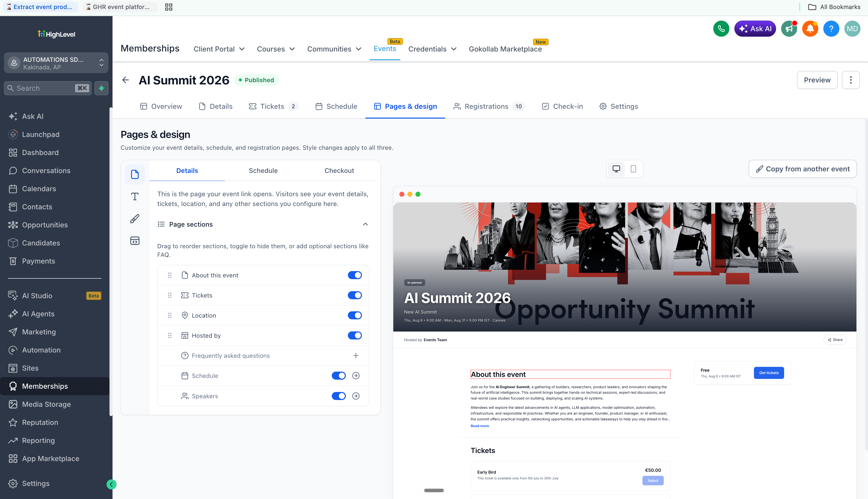Switch to the Checkout tab

tap(339, 171)
